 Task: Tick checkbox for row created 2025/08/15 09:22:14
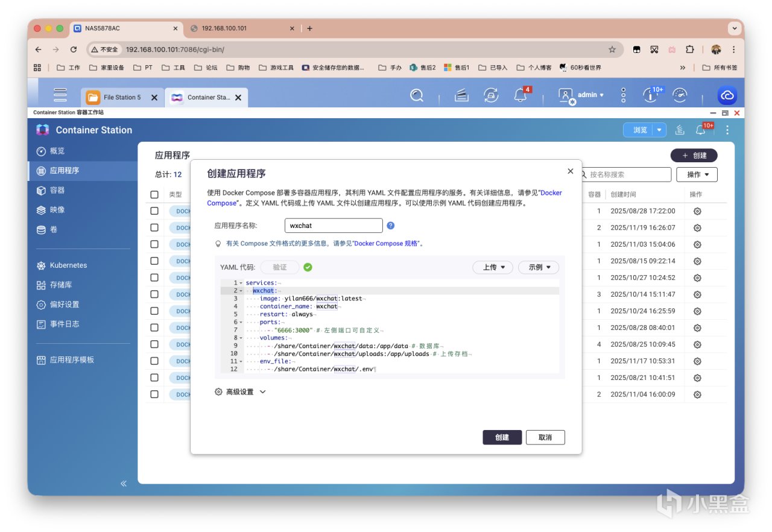click(x=154, y=261)
